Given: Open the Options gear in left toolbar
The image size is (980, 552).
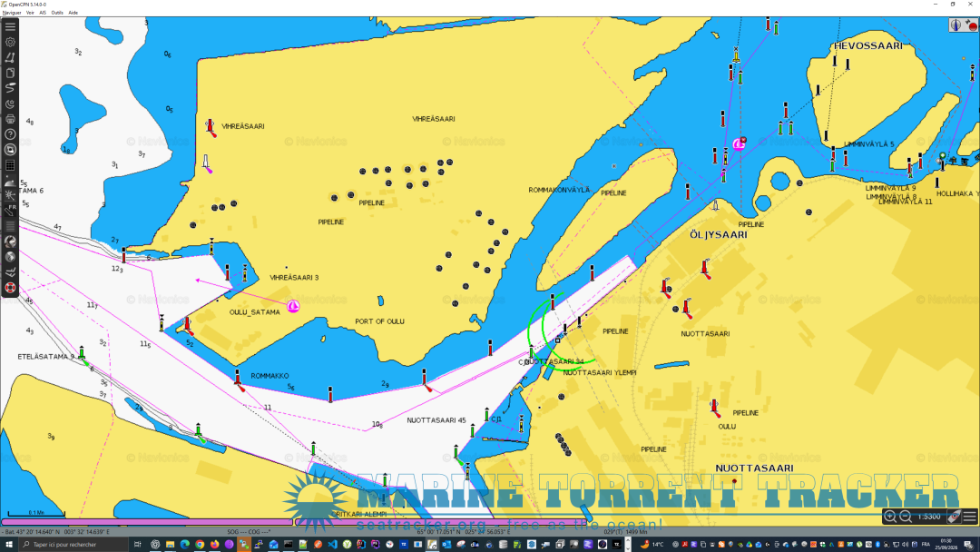Looking at the screenshot, I should tap(10, 42).
